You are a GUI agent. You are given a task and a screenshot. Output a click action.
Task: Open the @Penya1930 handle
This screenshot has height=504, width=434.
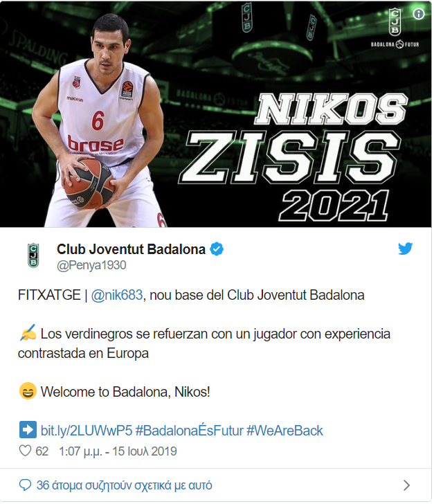pyautogui.click(x=91, y=266)
